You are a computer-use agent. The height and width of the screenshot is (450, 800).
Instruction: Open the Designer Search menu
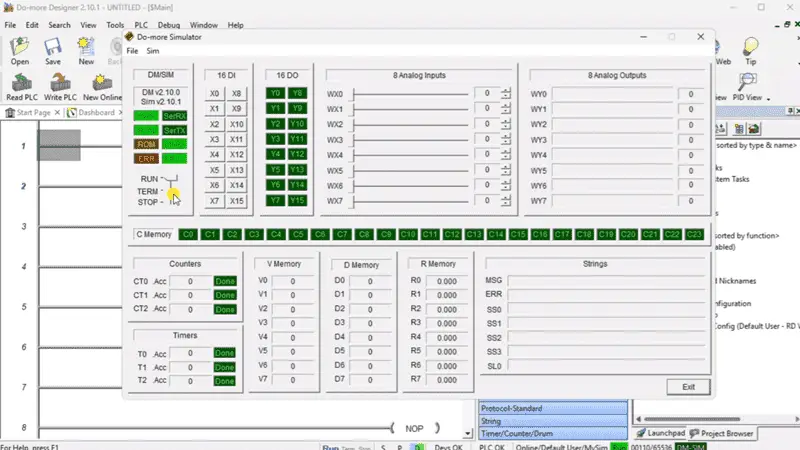tap(59, 25)
